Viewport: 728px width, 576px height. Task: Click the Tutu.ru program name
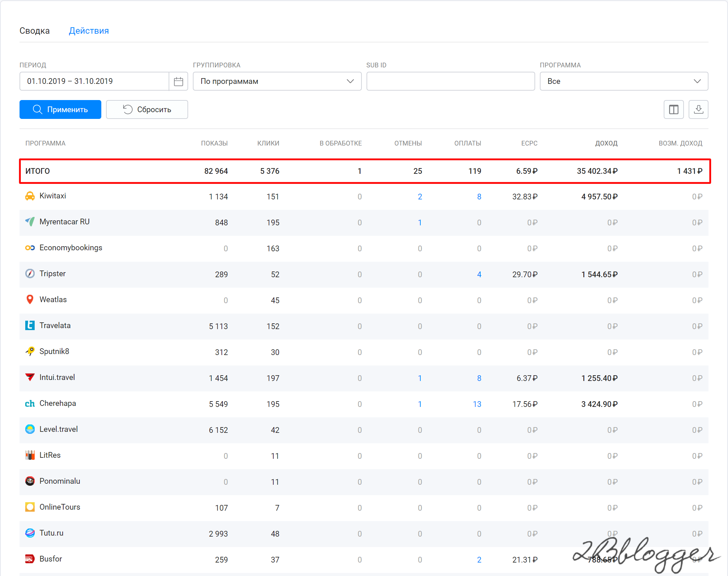[x=51, y=533]
